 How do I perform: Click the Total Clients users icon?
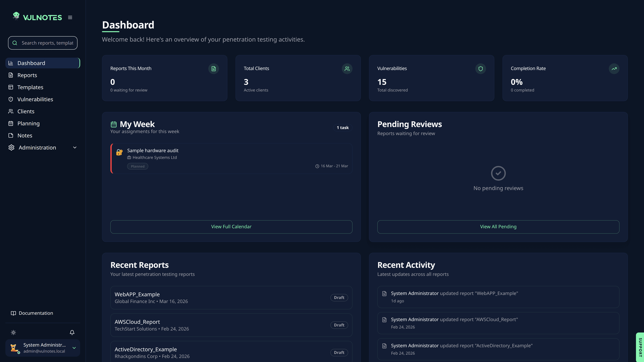[347, 69]
